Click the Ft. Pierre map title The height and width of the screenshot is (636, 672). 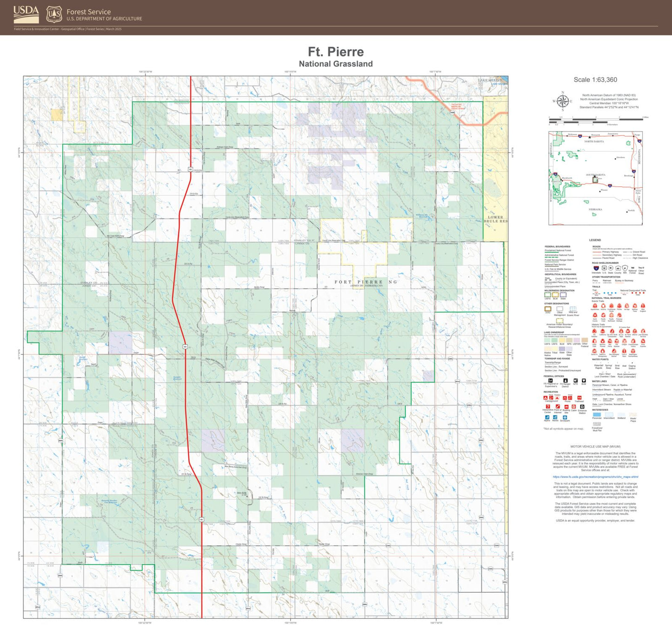tap(336, 53)
